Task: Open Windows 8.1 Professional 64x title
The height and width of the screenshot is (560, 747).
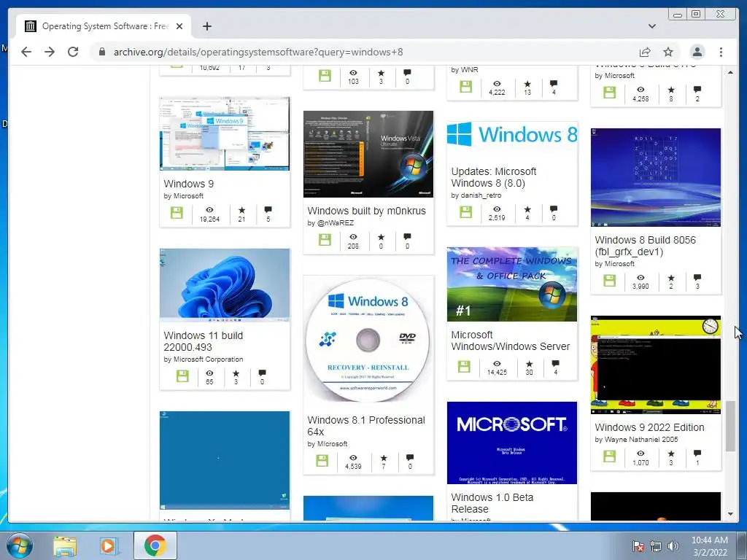Action: point(366,426)
